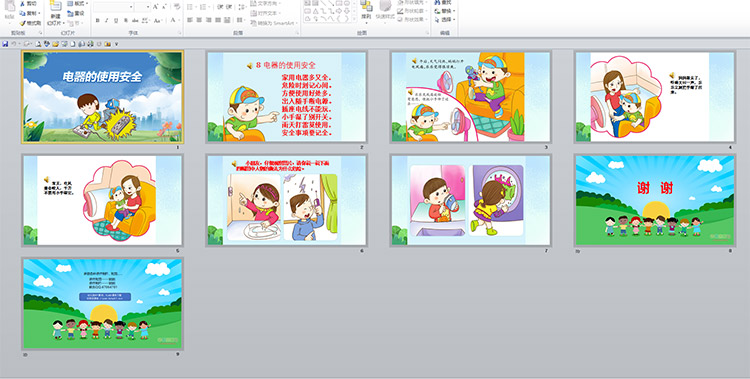Viewport: 750px width, 379px height.
Task: Click the open folder icon in quick toolbar
Action: click(x=56, y=44)
